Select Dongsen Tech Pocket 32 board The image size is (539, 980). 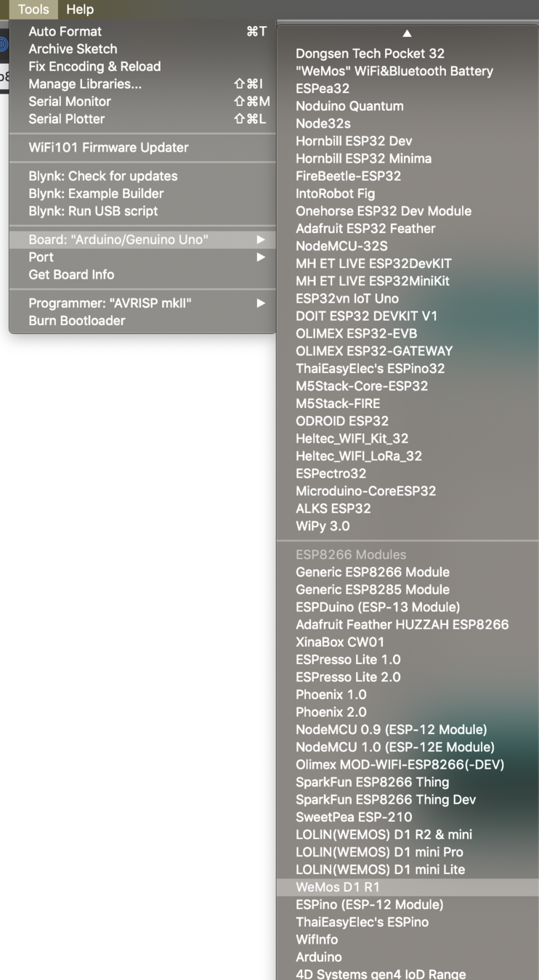coord(408,53)
